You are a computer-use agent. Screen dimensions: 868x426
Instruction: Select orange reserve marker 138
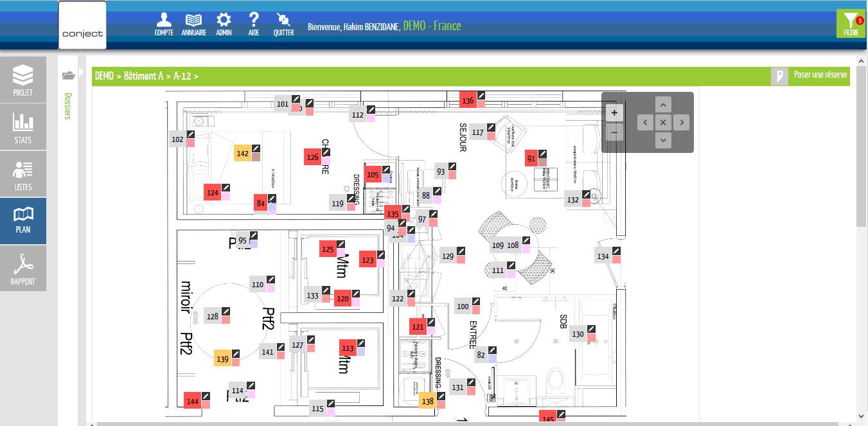coord(427,401)
